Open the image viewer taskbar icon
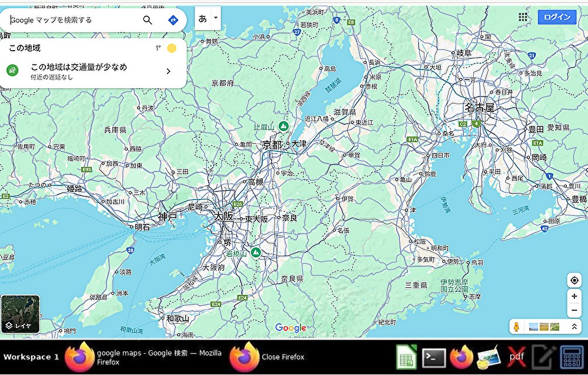 [489, 357]
